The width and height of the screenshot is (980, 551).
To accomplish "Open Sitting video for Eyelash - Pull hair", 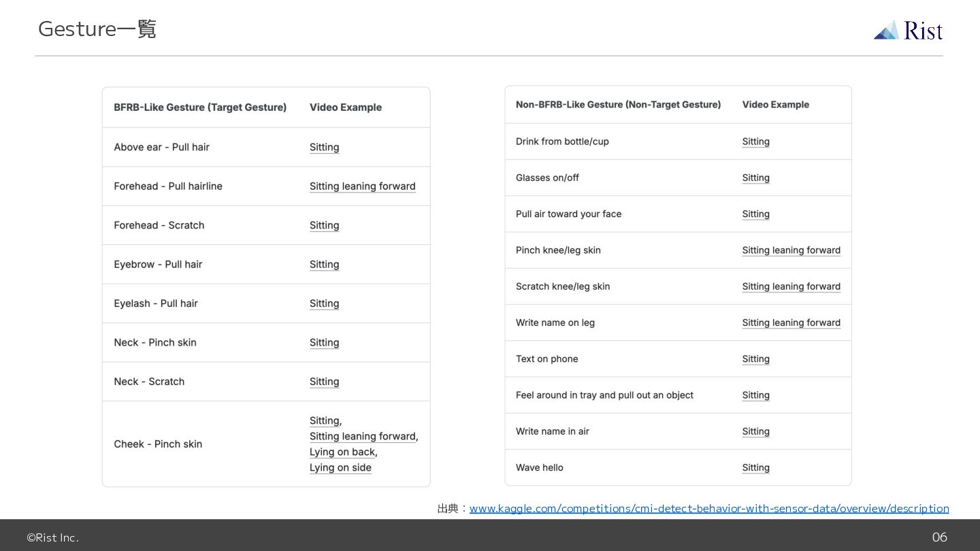I will (x=324, y=303).
